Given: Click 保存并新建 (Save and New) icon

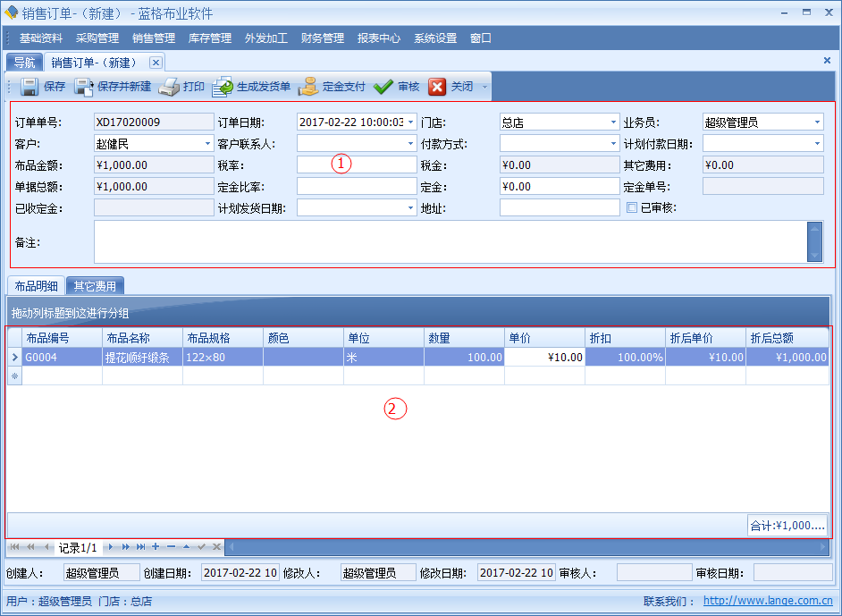Looking at the screenshot, I should point(84,87).
